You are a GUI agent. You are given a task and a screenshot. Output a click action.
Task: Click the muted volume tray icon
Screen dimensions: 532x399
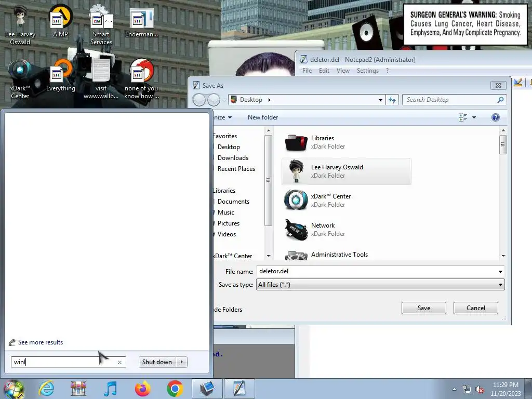[x=480, y=390]
